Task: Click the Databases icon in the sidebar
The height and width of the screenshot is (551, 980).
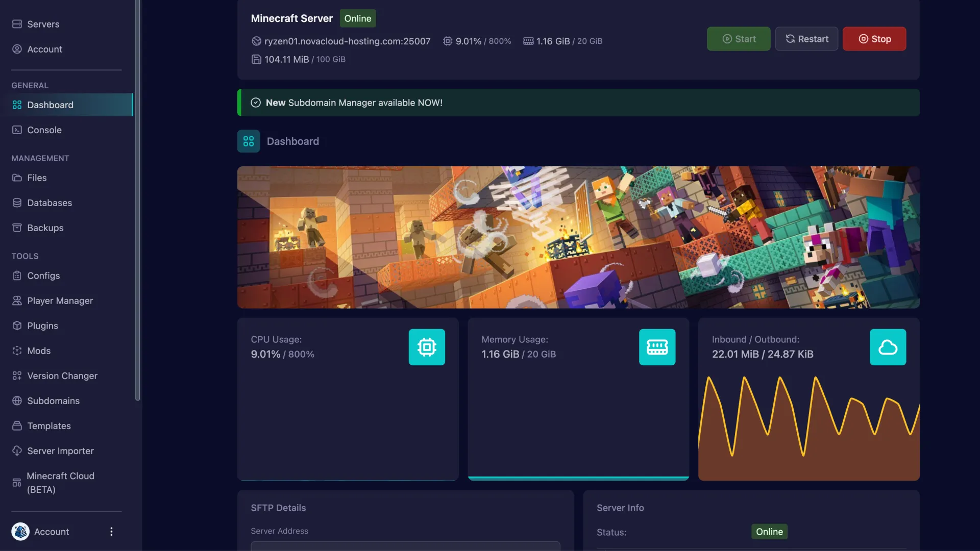Action: (x=17, y=203)
